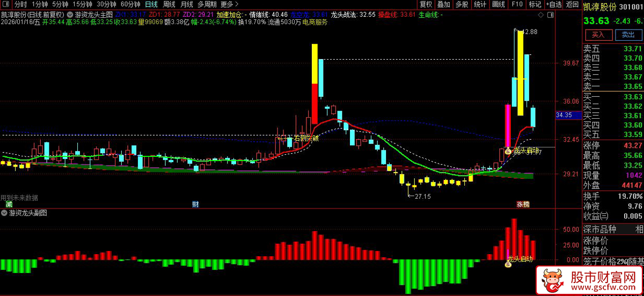Screen dimensions: 644x296
Task: Click the 买一 bid row 33.63
Action: (x=613, y=97)
